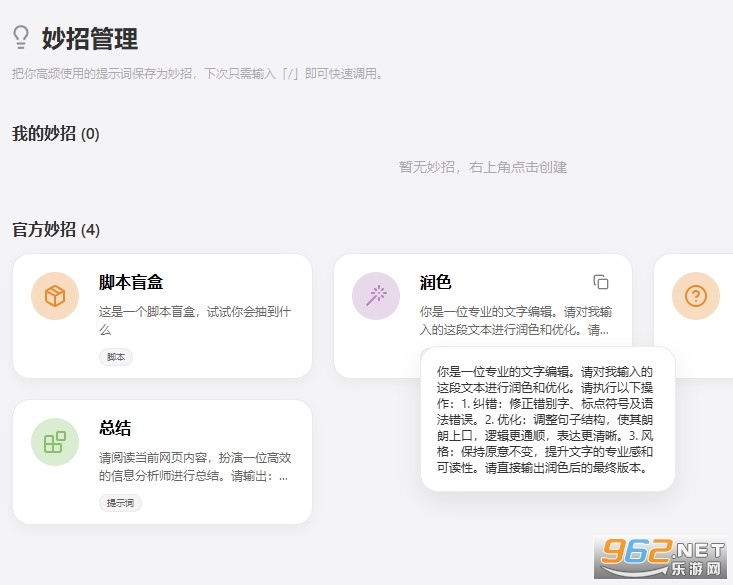Click the 官方妙招 (4) section heading
Image resolution: width=733 pixels, height=585 pixels.
[56, 230]
